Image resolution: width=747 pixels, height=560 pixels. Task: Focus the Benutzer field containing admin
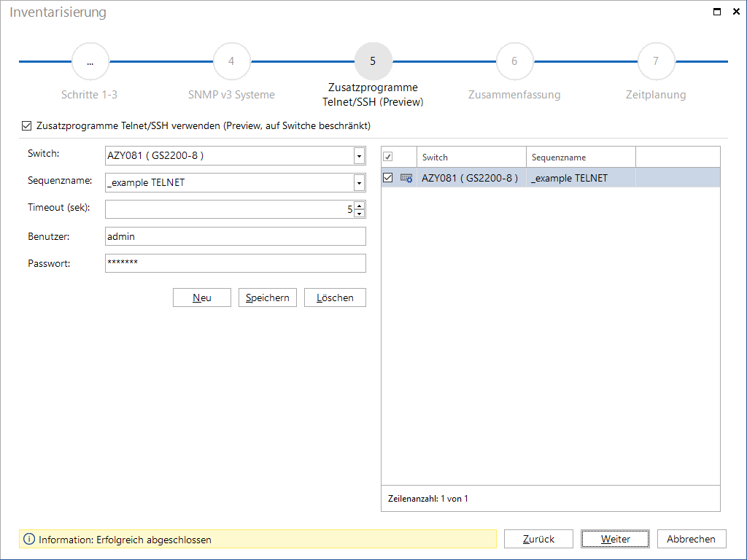coord(236,236)
